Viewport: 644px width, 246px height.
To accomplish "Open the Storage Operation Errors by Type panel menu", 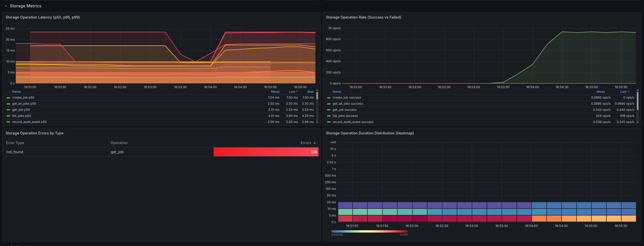I will [x=35, y=133].
